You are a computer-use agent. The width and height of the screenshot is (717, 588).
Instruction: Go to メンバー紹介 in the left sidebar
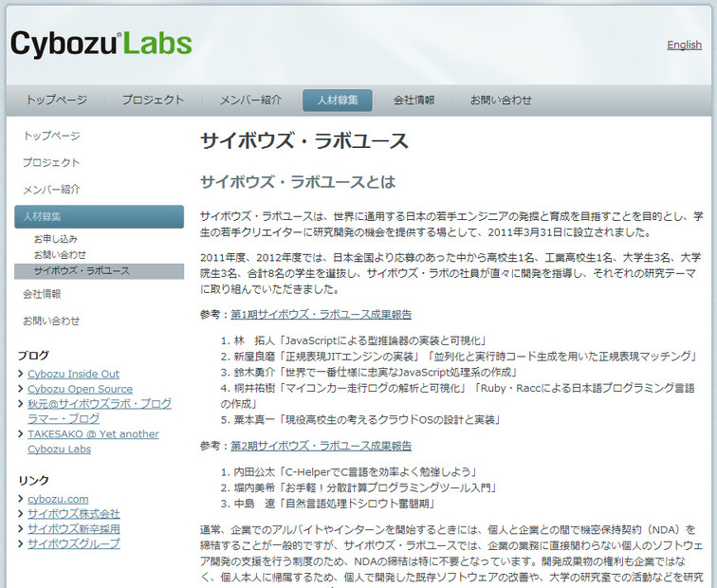coord(51,190)
